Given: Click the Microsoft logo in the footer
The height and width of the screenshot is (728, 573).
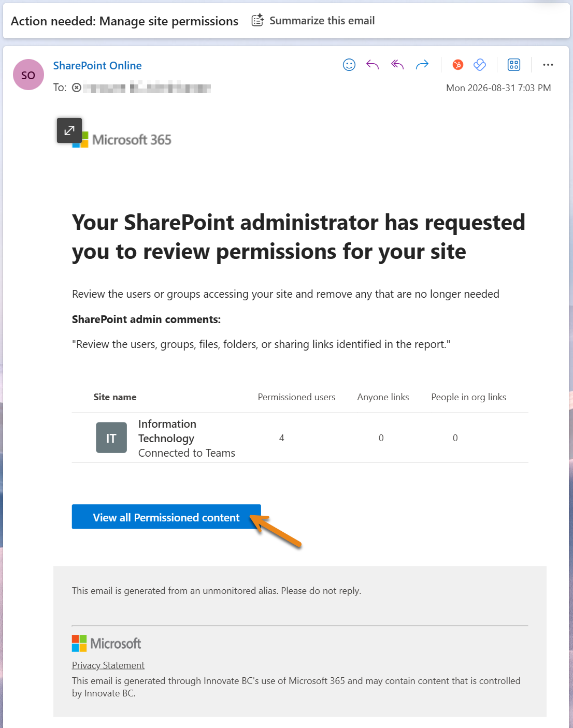Looking at the screenshot, I should click(x=107, y=644).
